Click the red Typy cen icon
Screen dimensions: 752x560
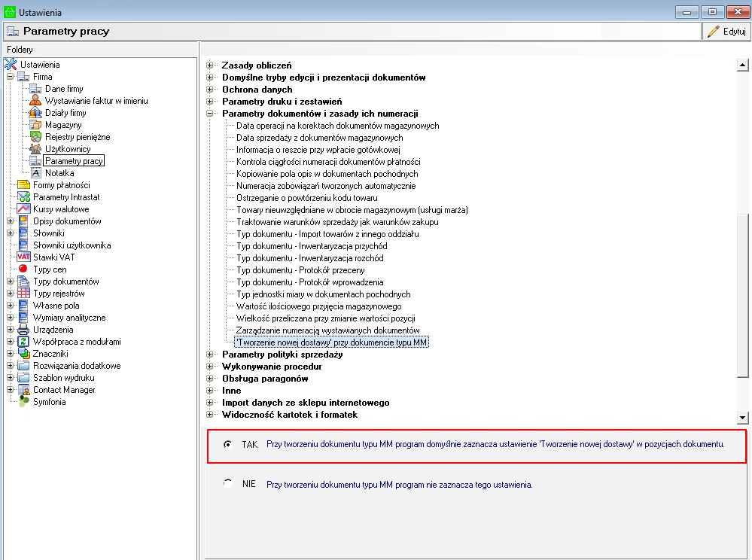[23, 269]
